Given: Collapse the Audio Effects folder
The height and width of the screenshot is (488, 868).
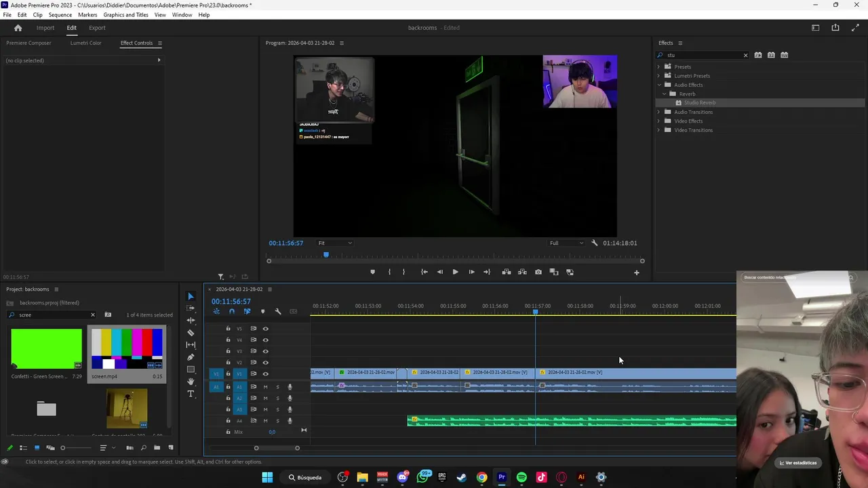Looking at the screenshot, I should pos(658,85).
